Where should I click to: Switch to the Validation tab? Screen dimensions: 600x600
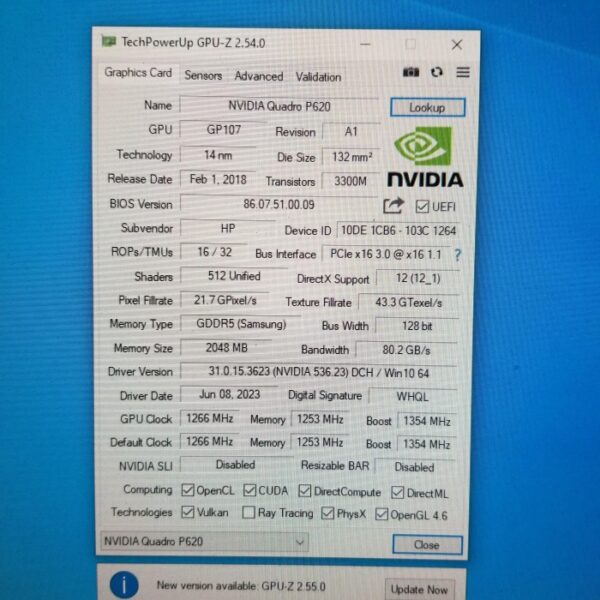point(318,77)
